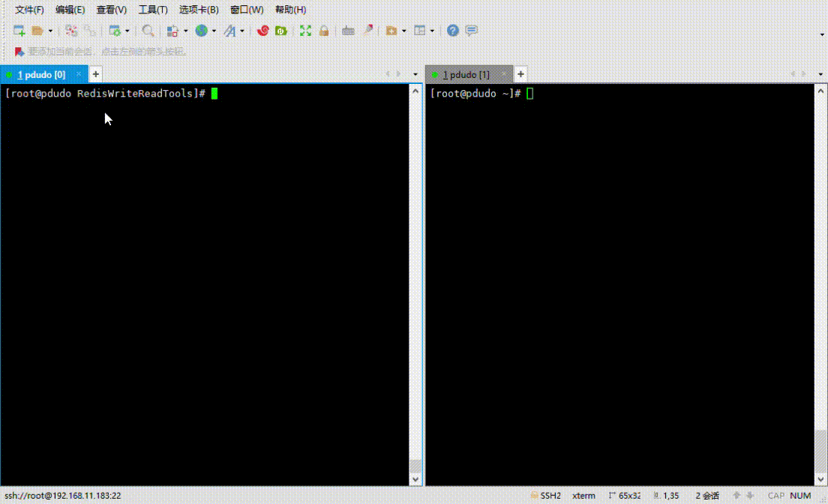Open the 窗口(W) menu
The width and height of the screenshot is (828, 504).
click(x=247, y=10)
